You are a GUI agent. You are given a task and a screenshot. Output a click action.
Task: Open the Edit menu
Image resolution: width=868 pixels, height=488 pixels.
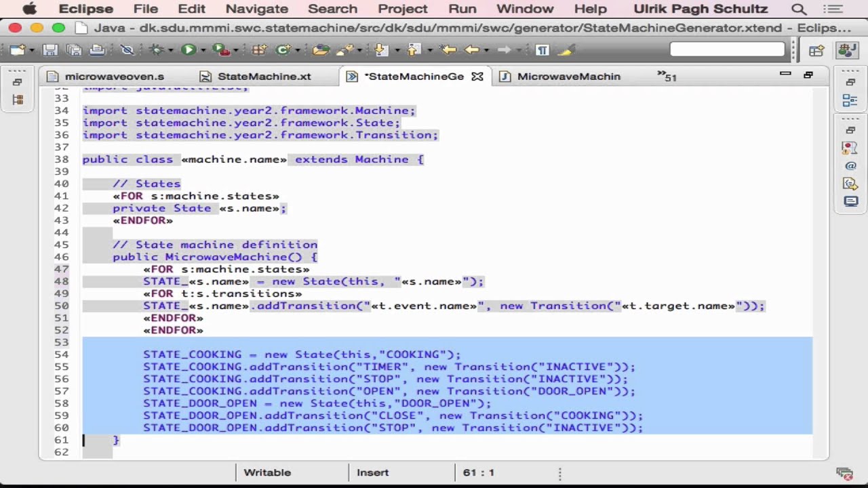tap(192, 9)
